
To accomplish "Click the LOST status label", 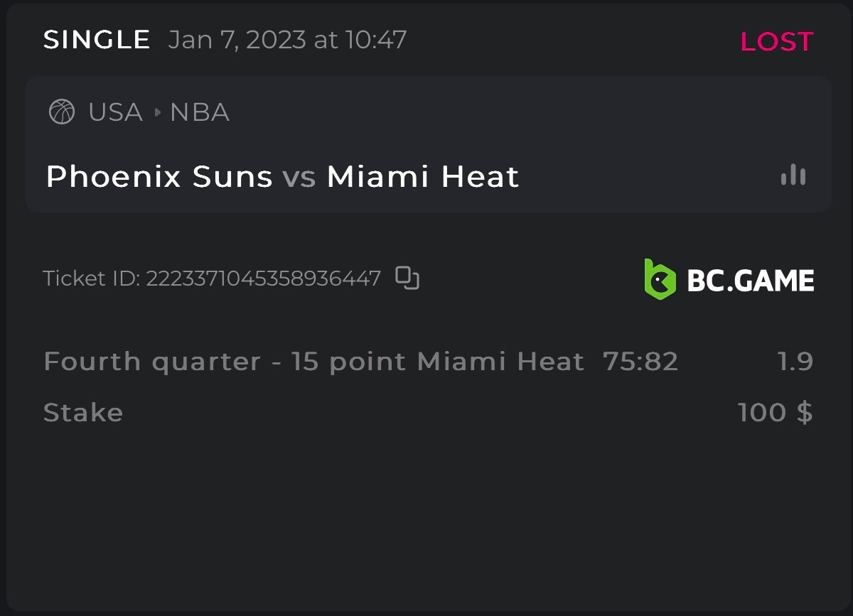I will pos(776,41).
